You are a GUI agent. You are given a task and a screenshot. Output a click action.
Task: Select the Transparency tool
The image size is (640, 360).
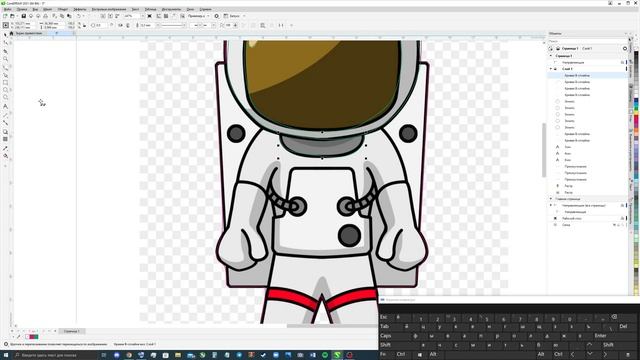pos(5,140)
